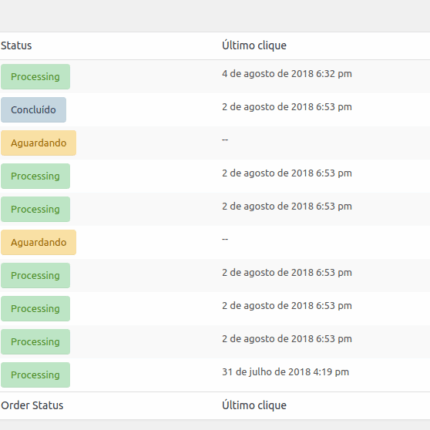Click the date in the Concluído row

tap(287, 107)
